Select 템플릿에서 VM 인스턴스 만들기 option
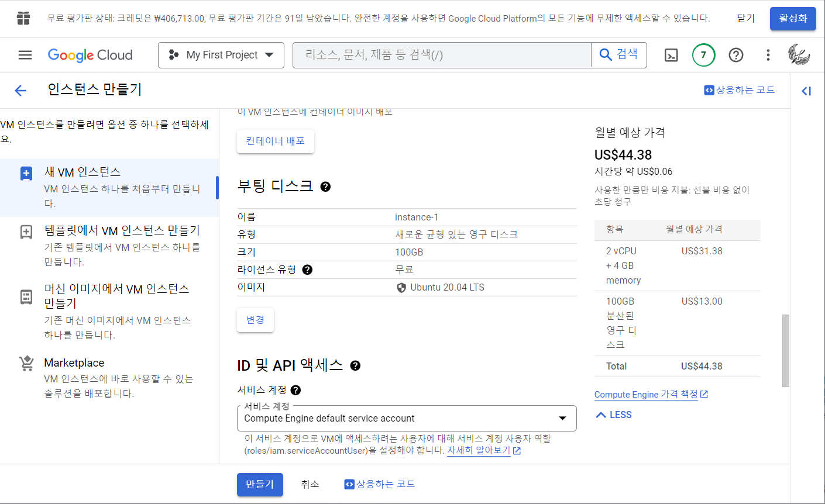This screenshot has height=504, width=825. [109, 246]
